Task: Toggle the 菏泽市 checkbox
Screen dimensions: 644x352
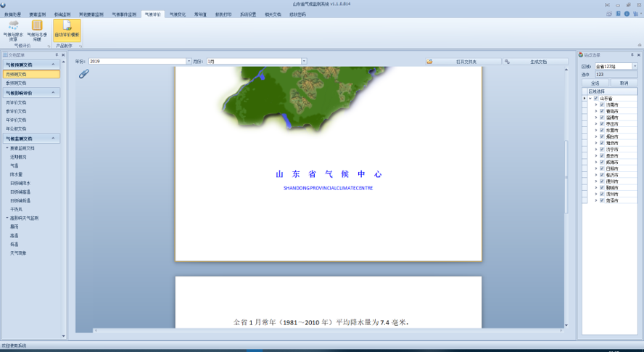Action: coord(602,200)
